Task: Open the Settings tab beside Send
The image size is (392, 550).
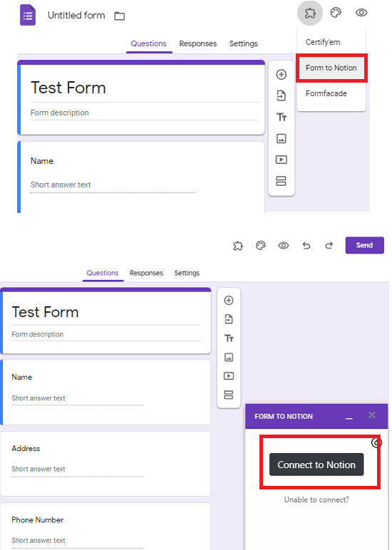Action: (x=187, y=273)
